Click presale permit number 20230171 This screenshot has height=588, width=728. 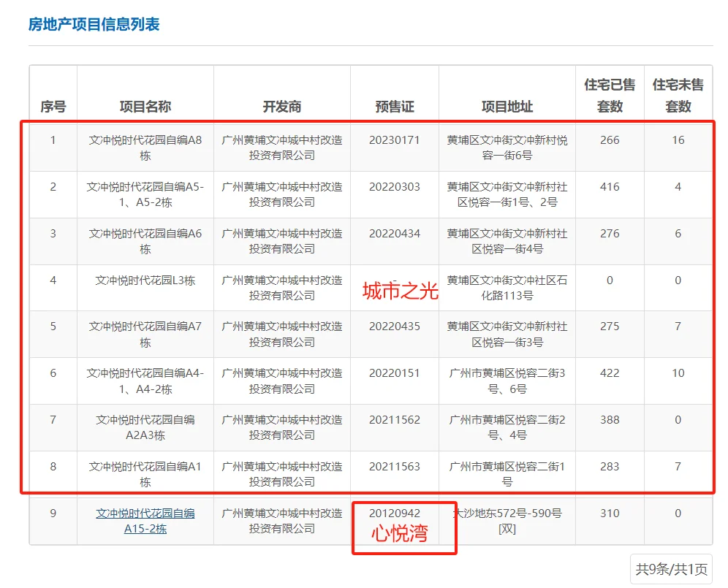tap(395, 140)
